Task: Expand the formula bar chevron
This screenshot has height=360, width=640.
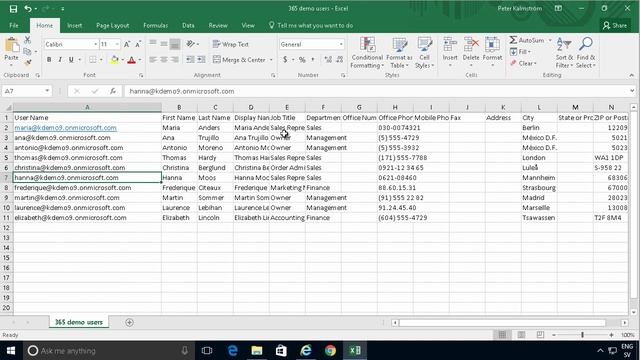Action: 632,91
